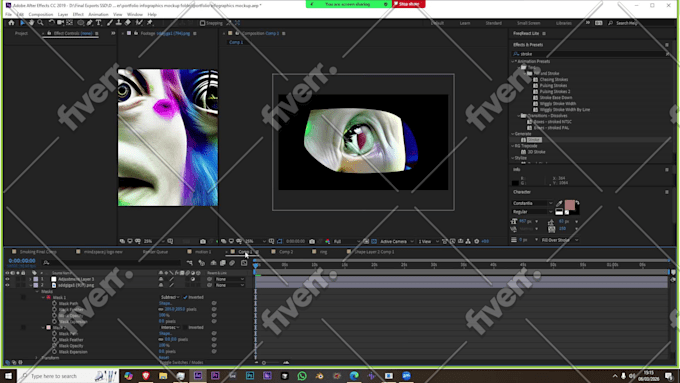
Task: Select the Ellipse shape tool
Action: (81, 23)
